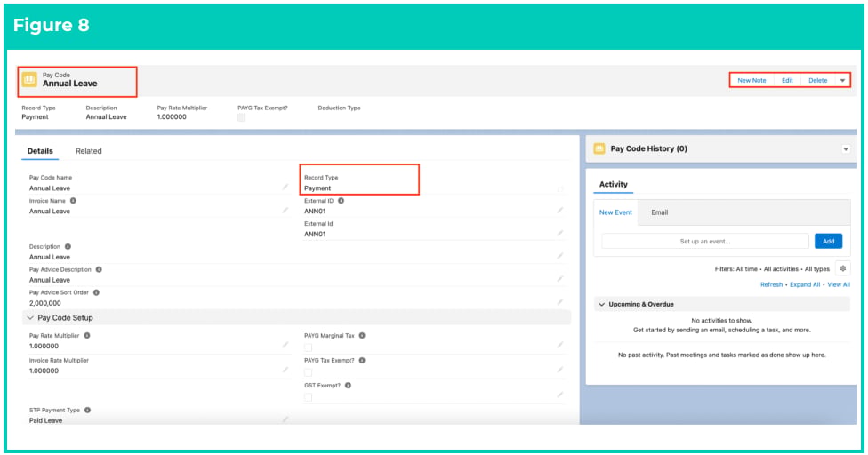
Task: Click the info icon beside Pay Advice Description
Action: point(99,270)
